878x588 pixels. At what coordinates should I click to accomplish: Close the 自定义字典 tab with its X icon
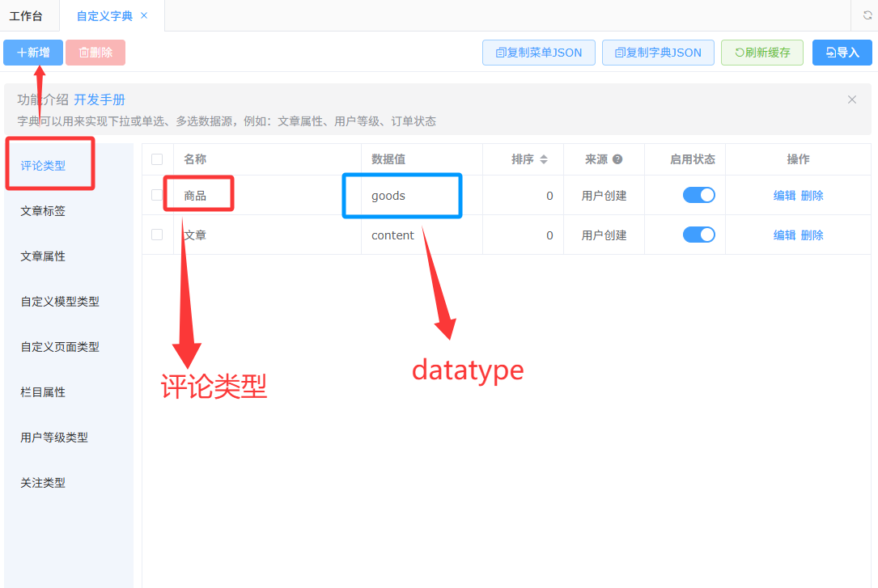[x=144, y=16]
